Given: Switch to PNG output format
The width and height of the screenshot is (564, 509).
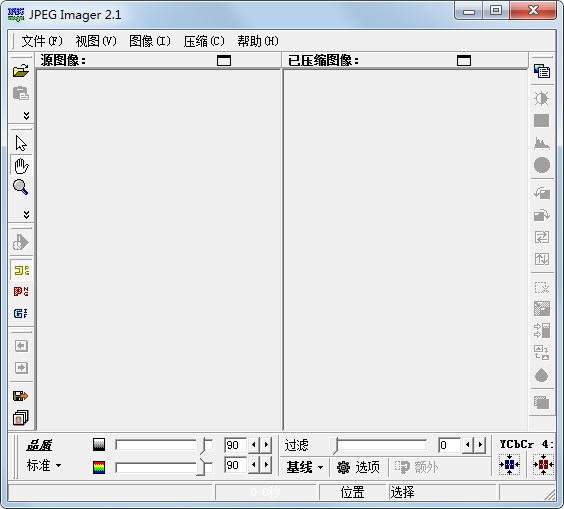Looking at the screenshot, I should pos(21,291).
